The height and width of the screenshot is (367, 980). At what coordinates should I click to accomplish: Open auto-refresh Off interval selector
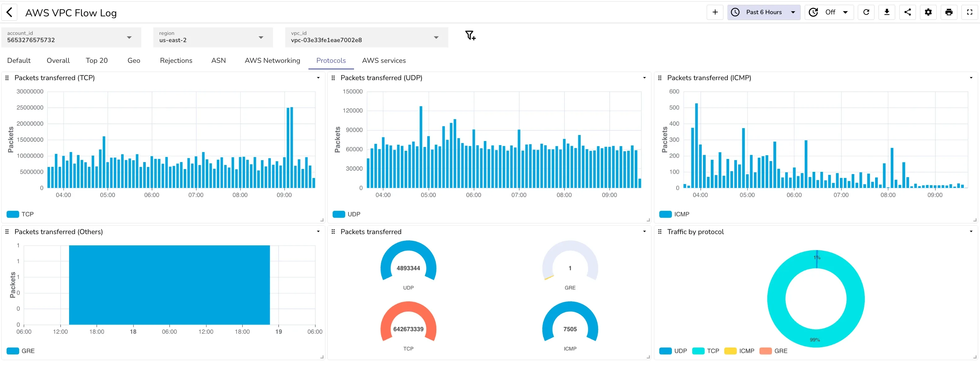pyautogui.click(x=830, y=12)
